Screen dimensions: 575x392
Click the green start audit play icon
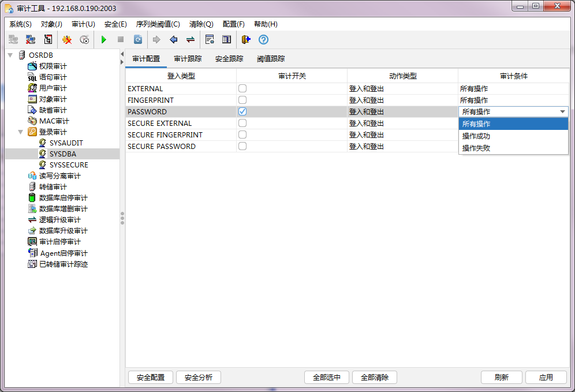point(104,40)
